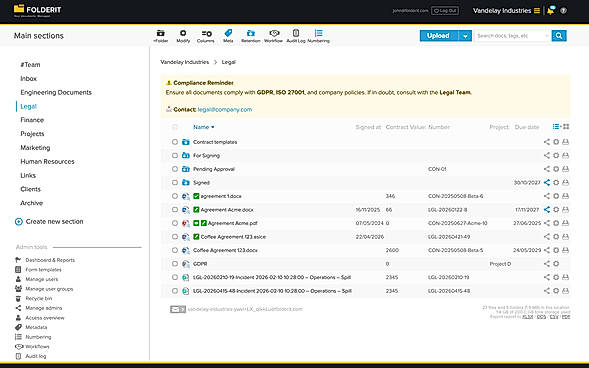Image resolution: width=589 pixels, height=368 pixels.
Task: Select the Contract templates row checkbox
Action: coord(175,142)
